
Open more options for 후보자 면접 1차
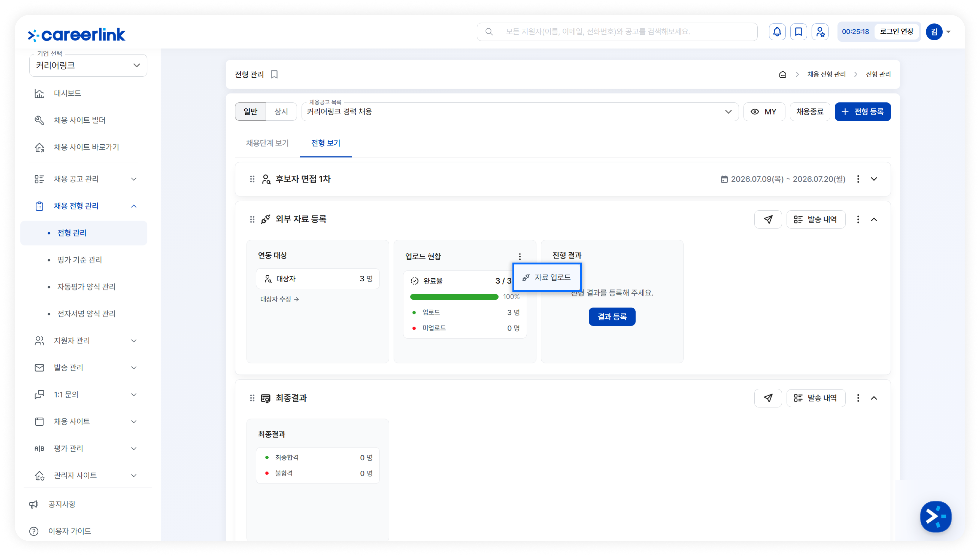[x=858, y=179]
